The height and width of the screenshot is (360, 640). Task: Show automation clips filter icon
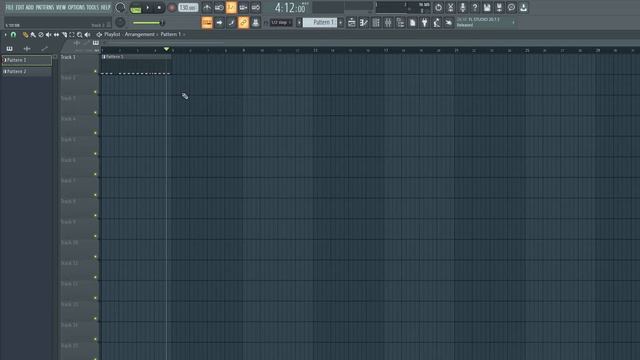tap(44, 49)
